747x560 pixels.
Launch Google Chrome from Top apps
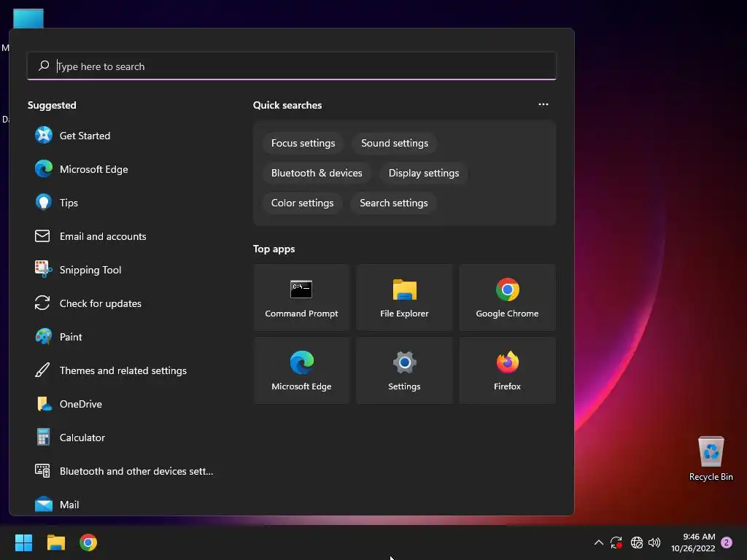tap(508, 297)
